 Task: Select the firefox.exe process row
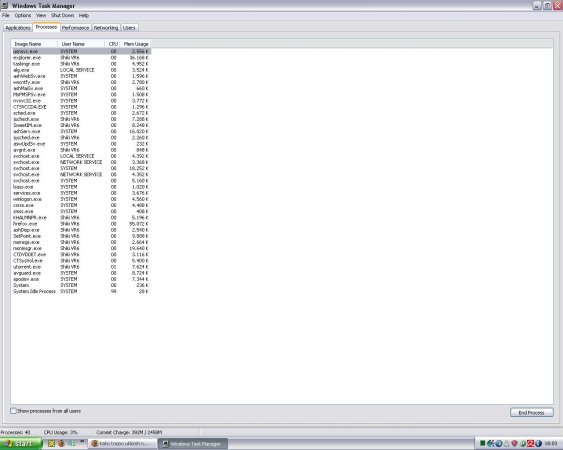click(81, 223)
